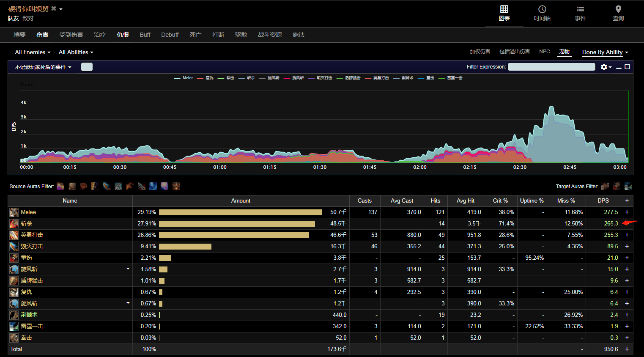Click the Melee amount bar
The image size is (644, 357).
point(241,212)
